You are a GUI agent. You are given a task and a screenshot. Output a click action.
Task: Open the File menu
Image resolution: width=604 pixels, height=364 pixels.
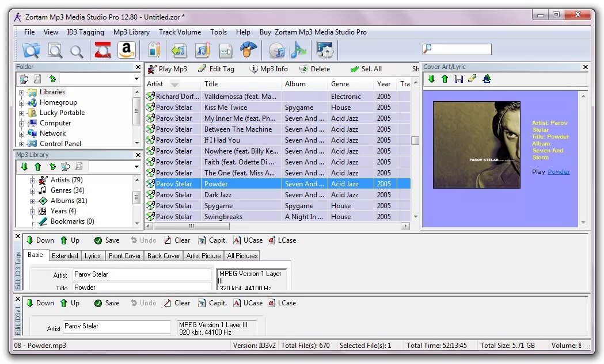[29, 32]
